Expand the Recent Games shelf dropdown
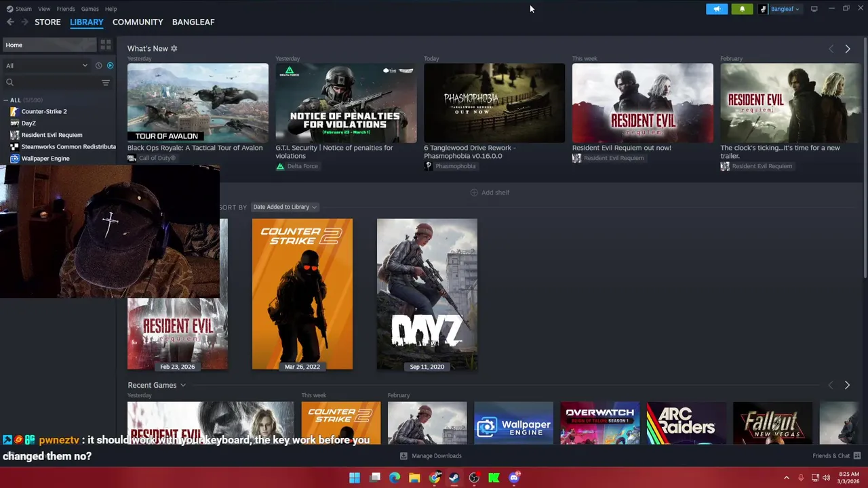Viewport: 868px width, 488px height. [x=182, y=386]
